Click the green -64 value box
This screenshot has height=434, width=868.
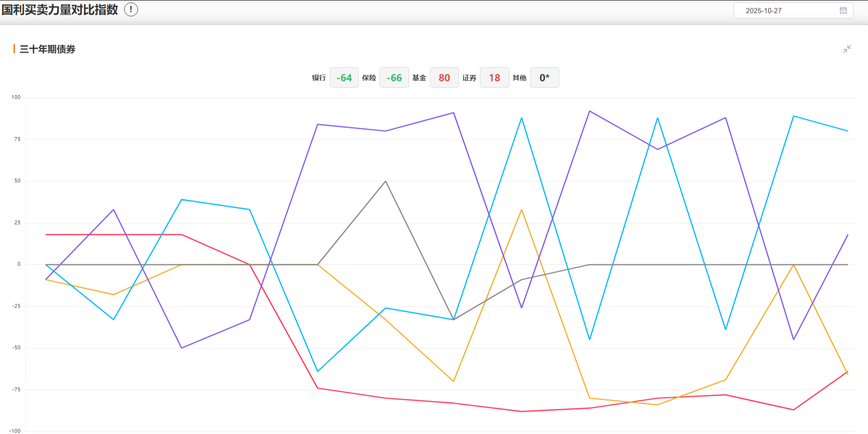[x=344, y=78]
